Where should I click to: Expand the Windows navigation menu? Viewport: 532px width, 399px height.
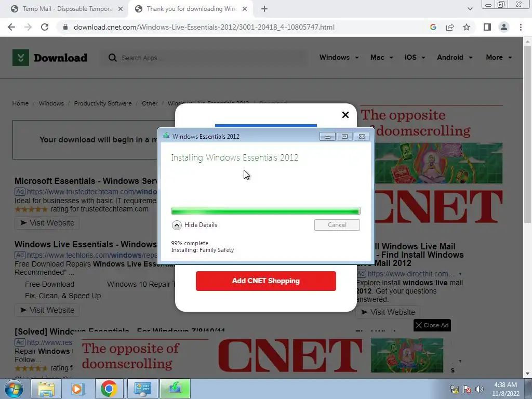tap(339, 57)
